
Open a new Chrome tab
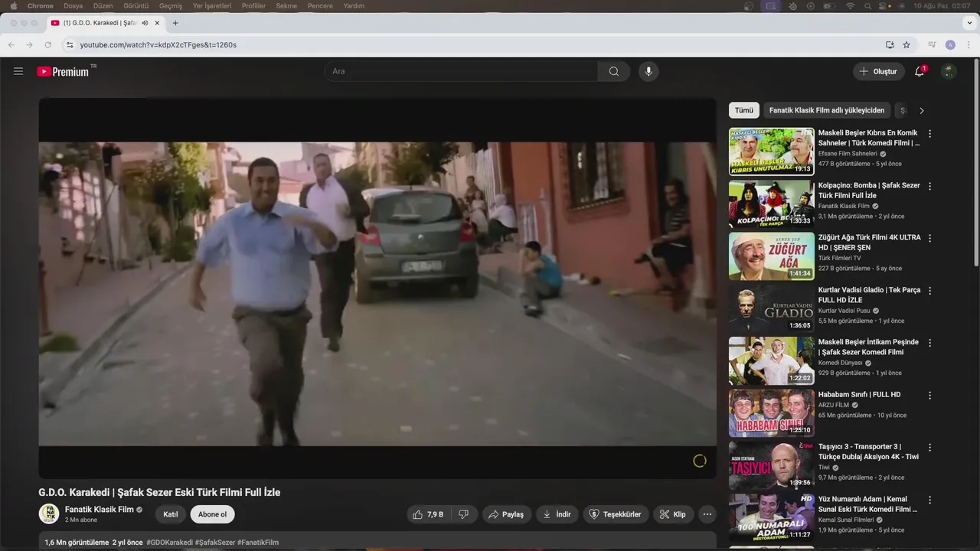(175, 23)
